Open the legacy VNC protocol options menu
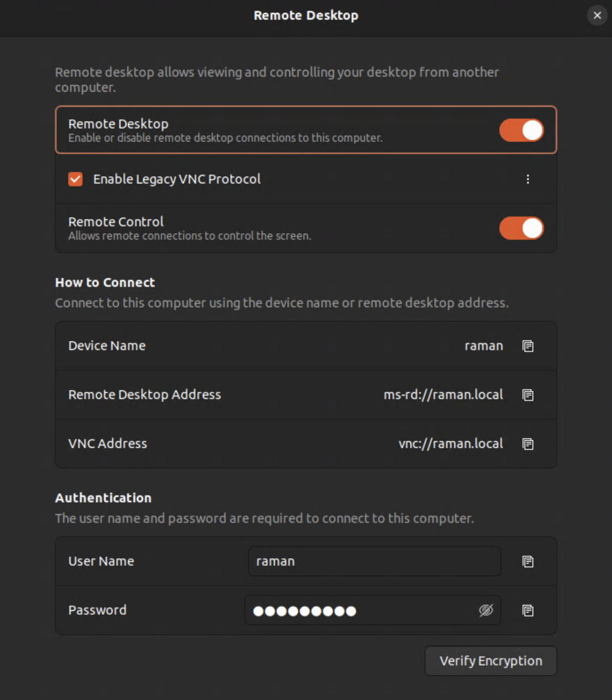612x700 pixels. pyautogui.click(x=527, y=180)
